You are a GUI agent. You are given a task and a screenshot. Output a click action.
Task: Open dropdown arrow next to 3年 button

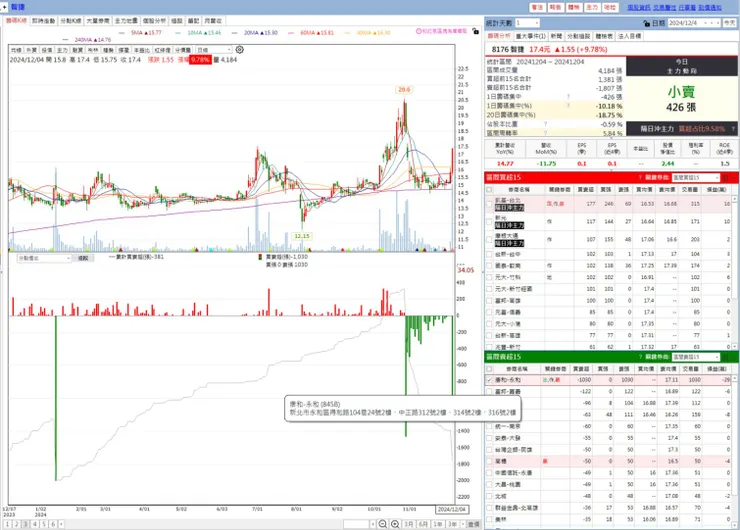click(462, 524)
